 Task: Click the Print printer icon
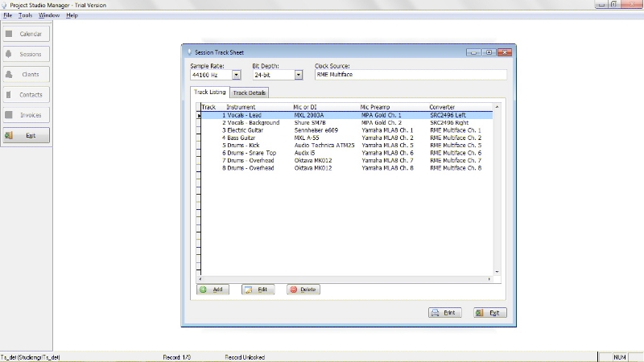tap(435, 313)
